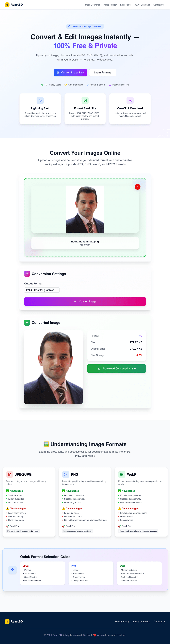The width and height of the screenshot is (170, 644).
Task: Click the One-Click Download arrow icon
Action: [130, 100]
